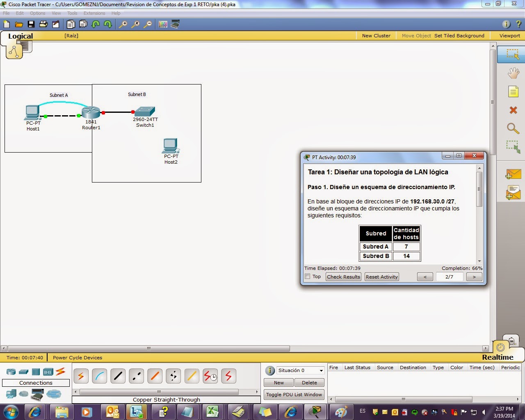Print using the printer toolbar icon
Viewport: 525px width, 420px height.
[x=43, y=24]
